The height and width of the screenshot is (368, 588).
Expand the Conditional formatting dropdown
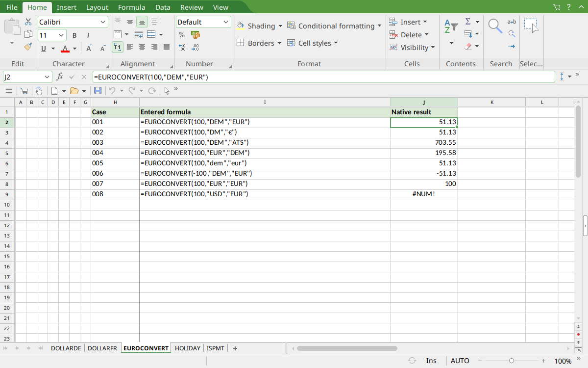click(379, 26)
